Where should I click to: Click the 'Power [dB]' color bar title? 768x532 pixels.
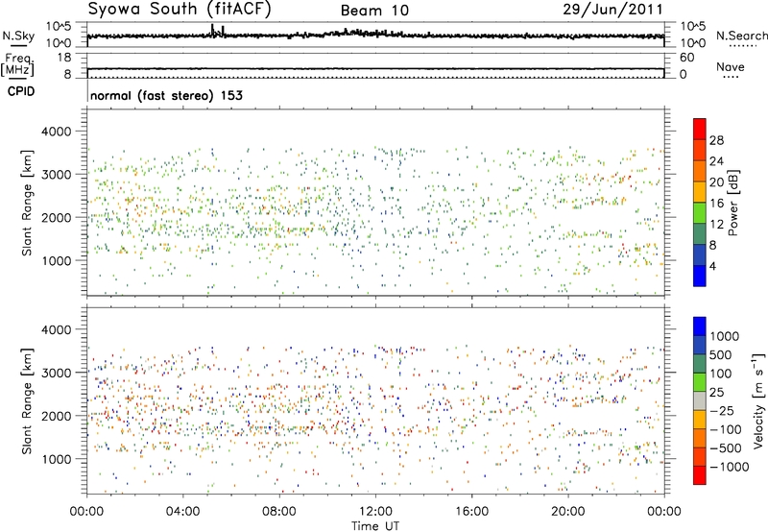click(732, 203)
